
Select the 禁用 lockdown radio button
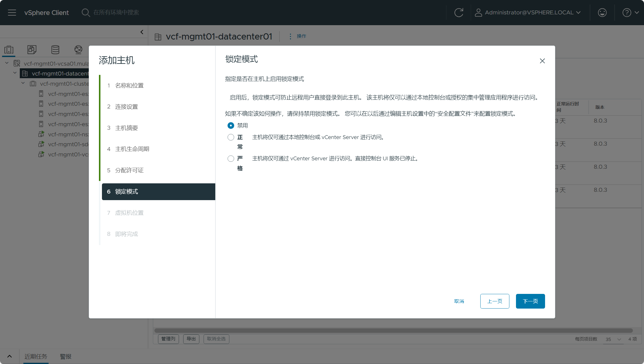pyautogui.click(x=231, y=126)
